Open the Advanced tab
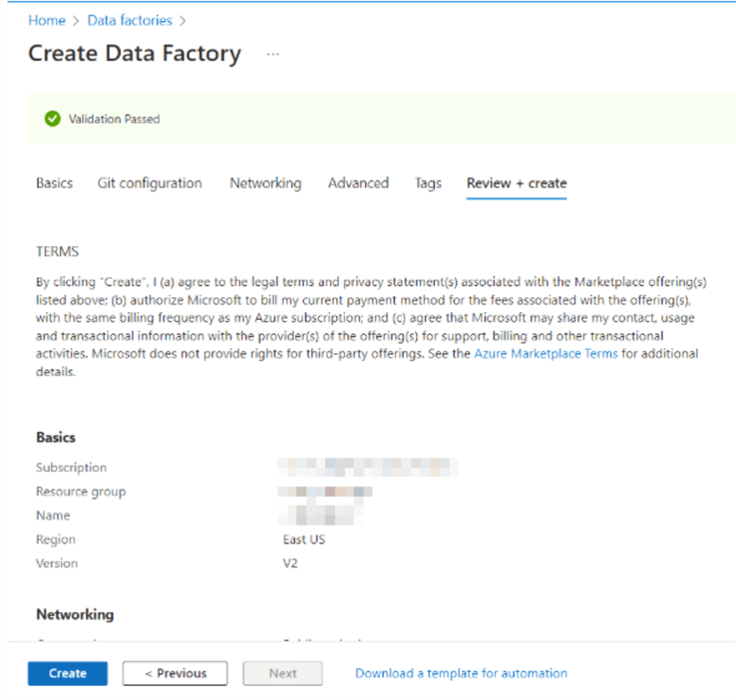736x700 pixels. [359, 182]
